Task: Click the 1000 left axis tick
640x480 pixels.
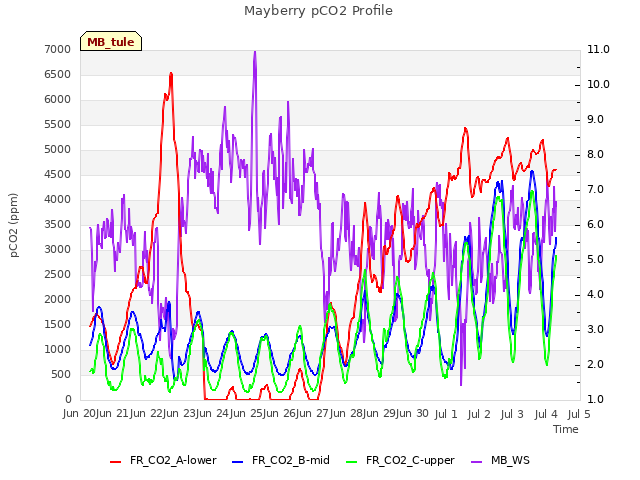Action: (58, 350)
